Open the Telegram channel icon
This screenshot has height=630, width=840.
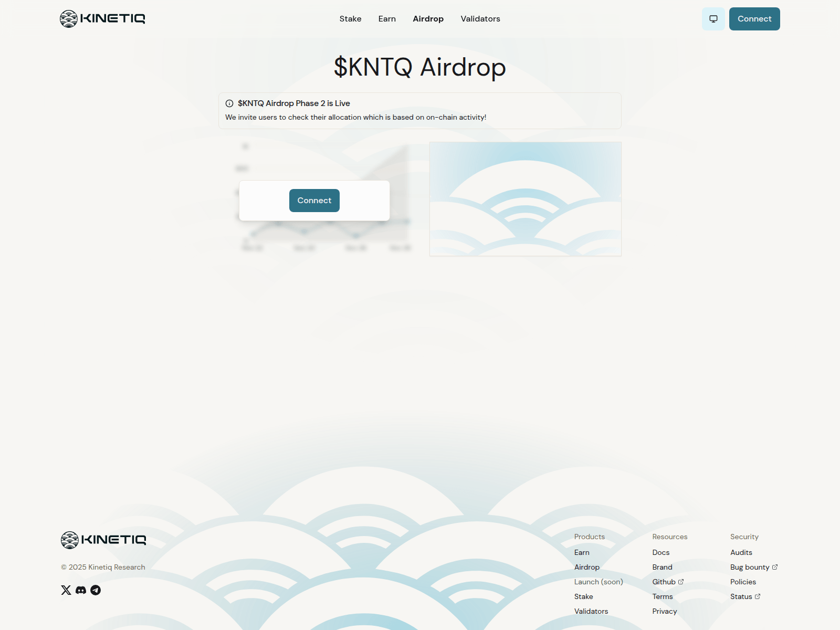coord(96,590)
